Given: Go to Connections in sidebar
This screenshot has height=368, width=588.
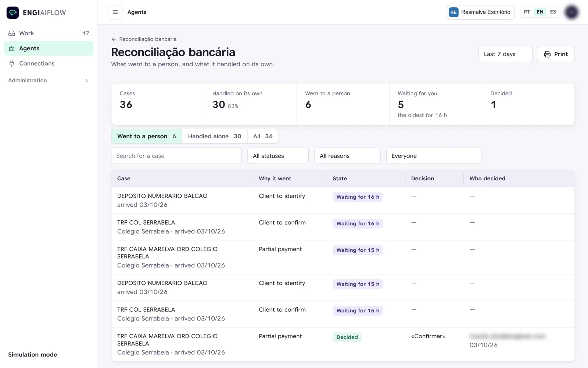Looking at the screenshot, I should pyautogui.click(x=49, y=63).
